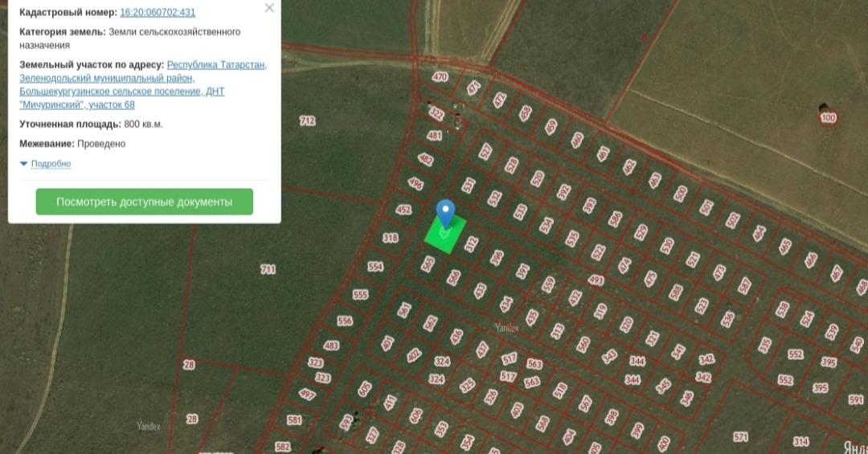The image size is (868, 454).
Task: Open cadastral number 16:20:060702:431 link
Action: [158, 12]
